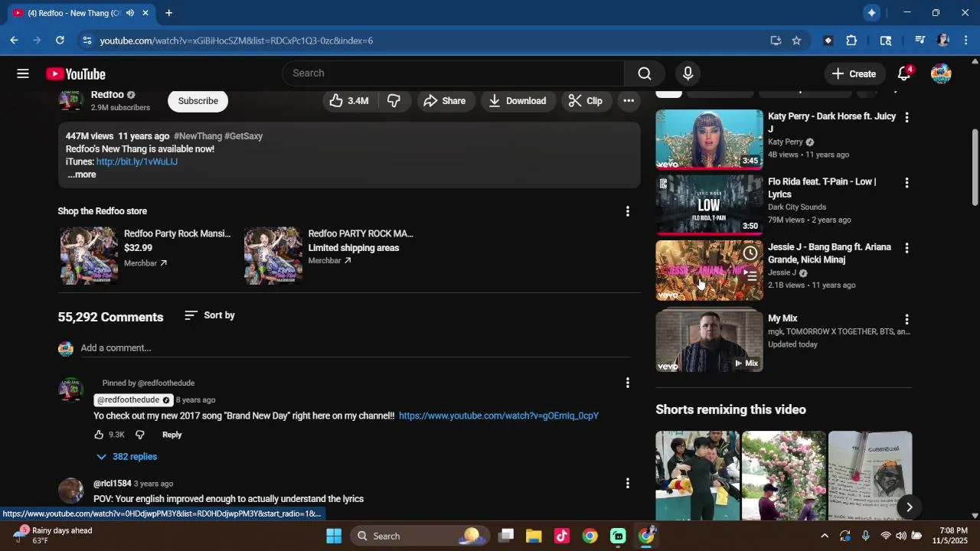Image resolution: width=980 pixels, height=551 pixels.
Task: Click the Windows taskbar Search box
Action: click(x=420, y=536)
